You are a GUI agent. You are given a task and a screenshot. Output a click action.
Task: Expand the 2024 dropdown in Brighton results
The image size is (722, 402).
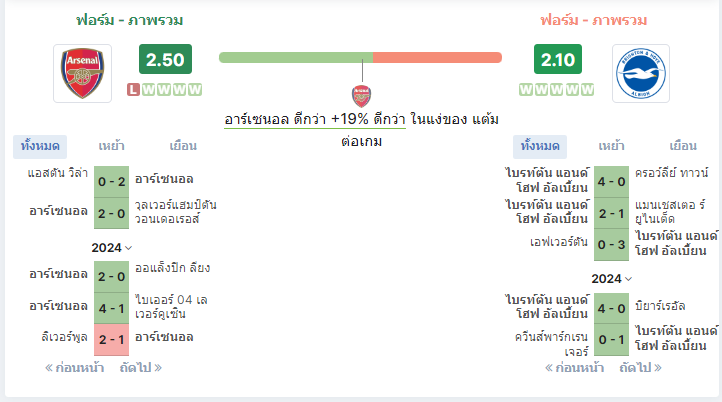(611, 279)
